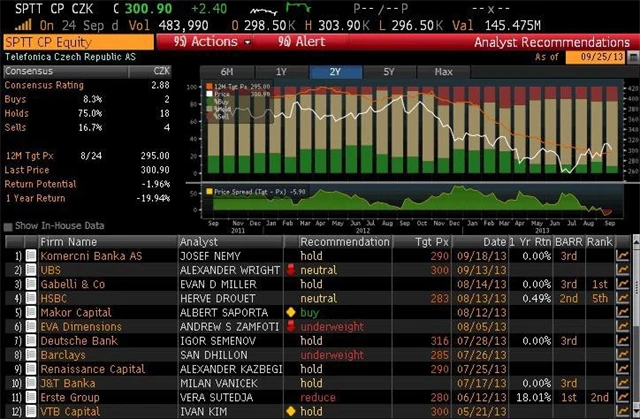Open the Actions dropdown menu
Screen dimensions: 640x419
coord(212,42)
